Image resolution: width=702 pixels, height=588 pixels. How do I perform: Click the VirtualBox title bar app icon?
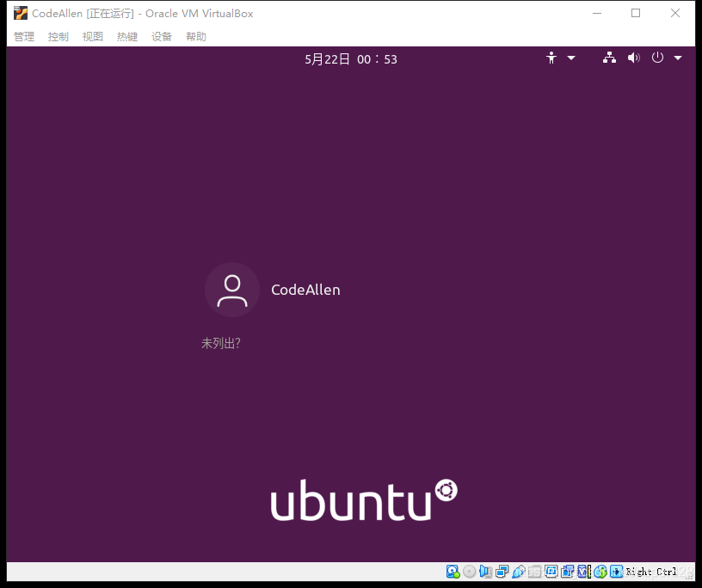pyautogui.click(x=20, y=14)
